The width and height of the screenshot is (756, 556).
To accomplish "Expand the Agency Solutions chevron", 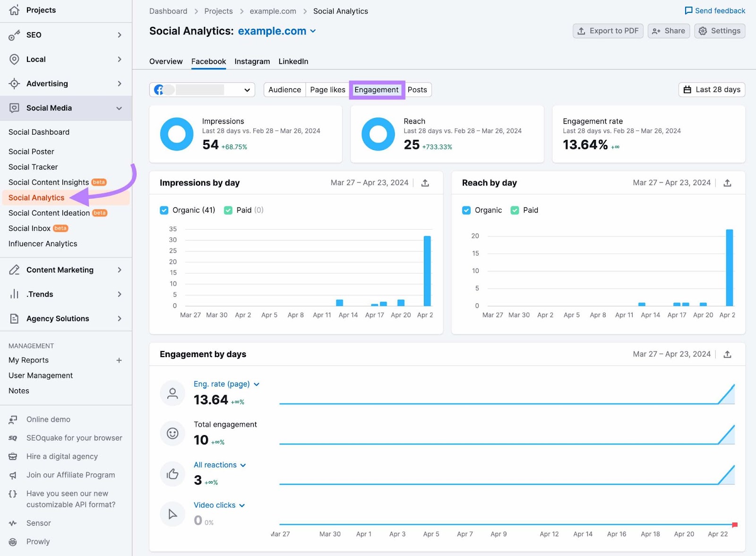I will pos(120,318).
